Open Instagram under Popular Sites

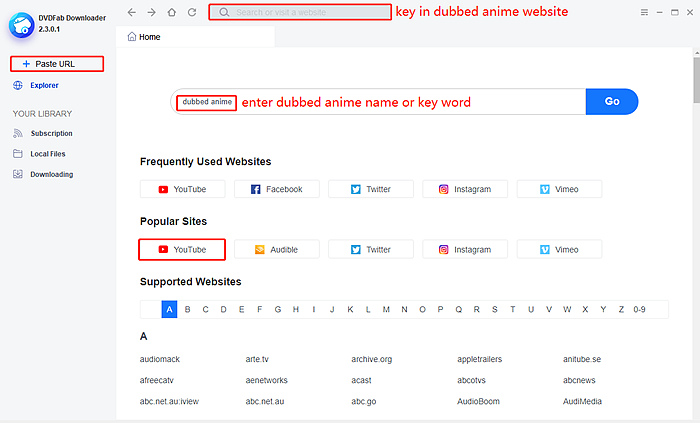pyautogui.click(x=465, y=249)
